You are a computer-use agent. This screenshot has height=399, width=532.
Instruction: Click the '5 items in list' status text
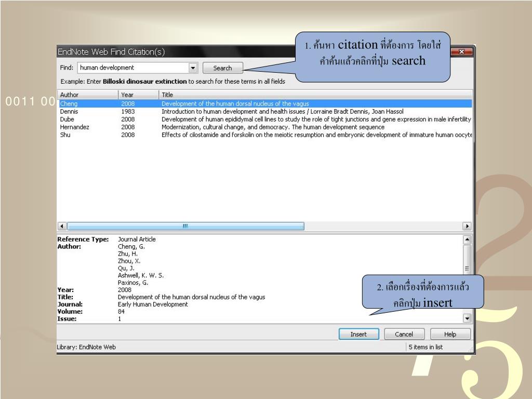[x=425, y=347]
